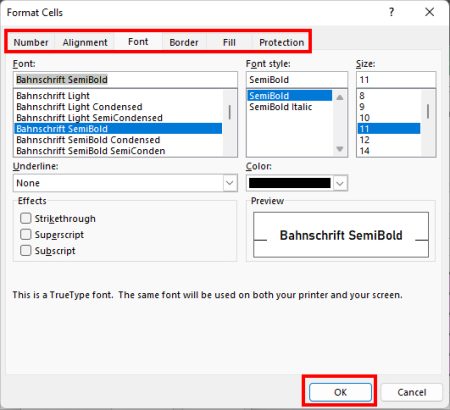Check the Subscript option

26,250
